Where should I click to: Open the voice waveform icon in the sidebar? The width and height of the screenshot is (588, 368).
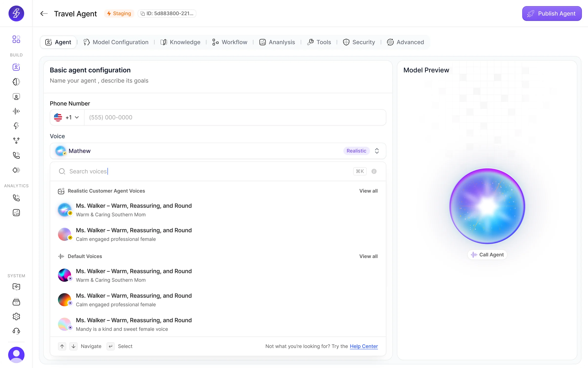pos(16,111)
